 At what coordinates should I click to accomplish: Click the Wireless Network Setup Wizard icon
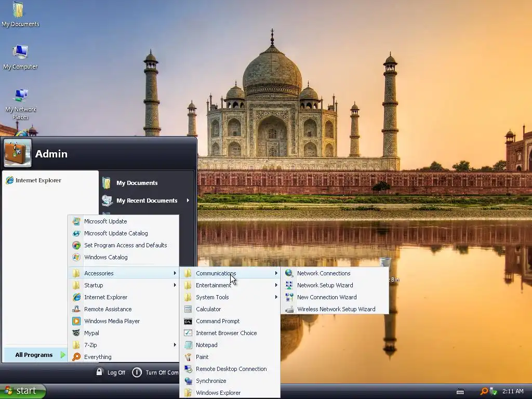click(289, 309)
